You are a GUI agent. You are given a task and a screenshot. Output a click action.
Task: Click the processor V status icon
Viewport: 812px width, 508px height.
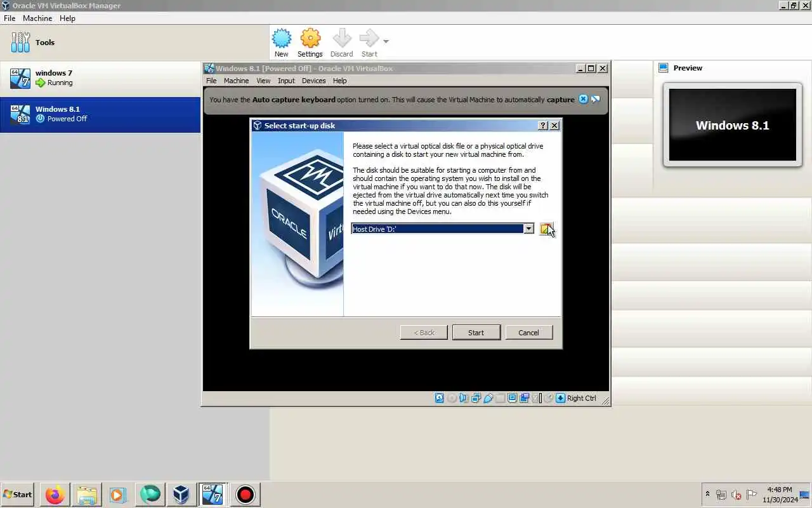pos(536,398)
